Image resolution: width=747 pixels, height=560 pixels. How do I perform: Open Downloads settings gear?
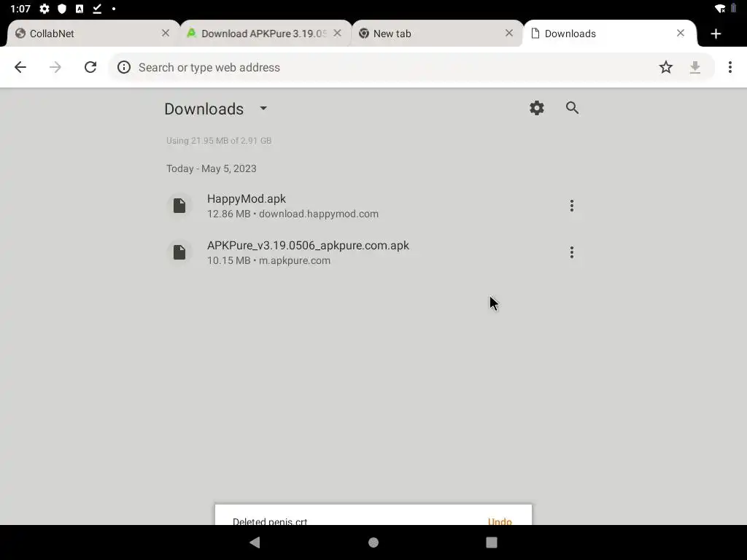(x=537, y=108)
